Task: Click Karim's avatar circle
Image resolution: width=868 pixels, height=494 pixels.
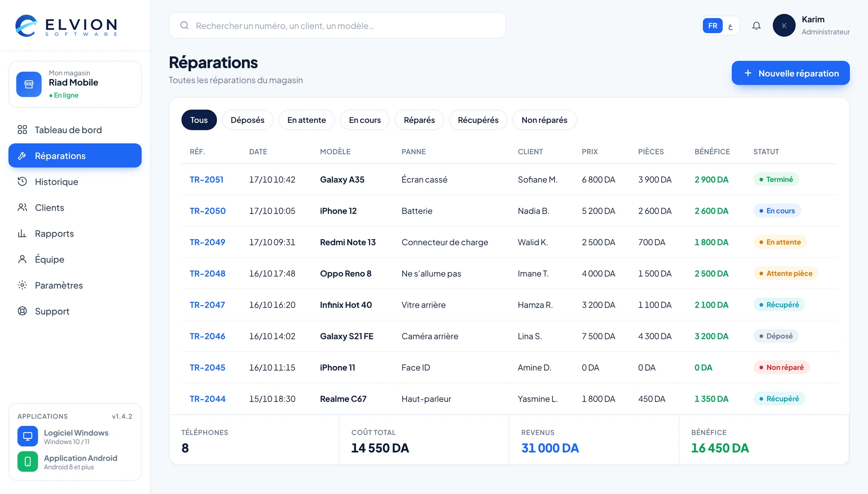Action: point(784,26)
